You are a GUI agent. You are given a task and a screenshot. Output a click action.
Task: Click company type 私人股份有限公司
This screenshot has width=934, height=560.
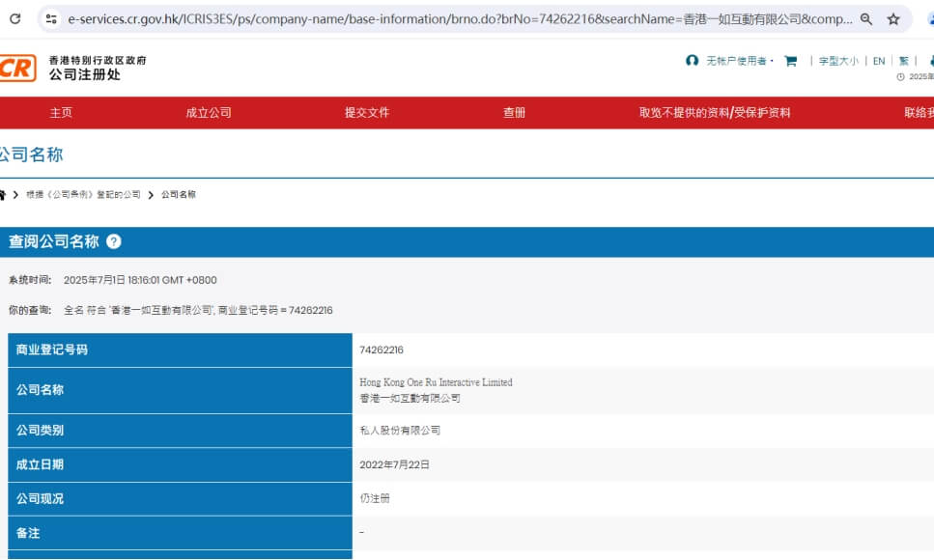pos(400,430)
